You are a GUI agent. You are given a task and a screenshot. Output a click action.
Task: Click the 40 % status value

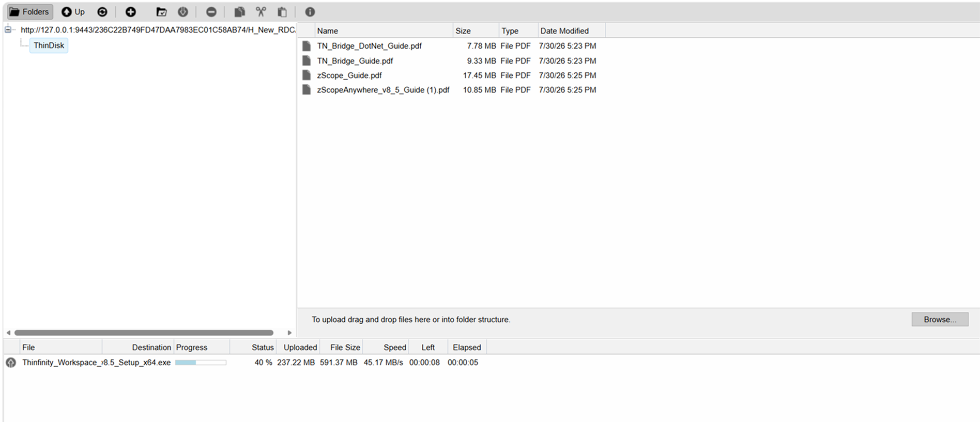coord(263,363)
